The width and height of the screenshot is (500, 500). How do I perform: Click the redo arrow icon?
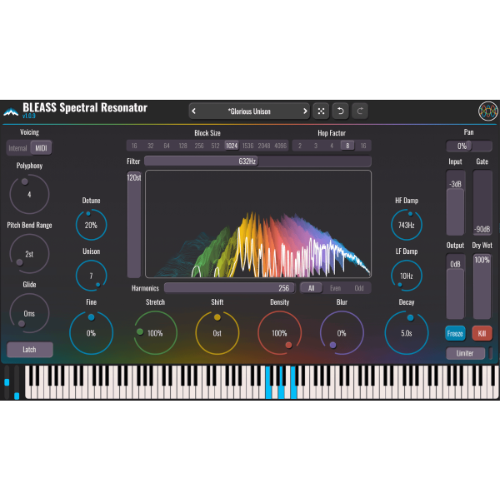pyautogui.click(x=360, y=111)
